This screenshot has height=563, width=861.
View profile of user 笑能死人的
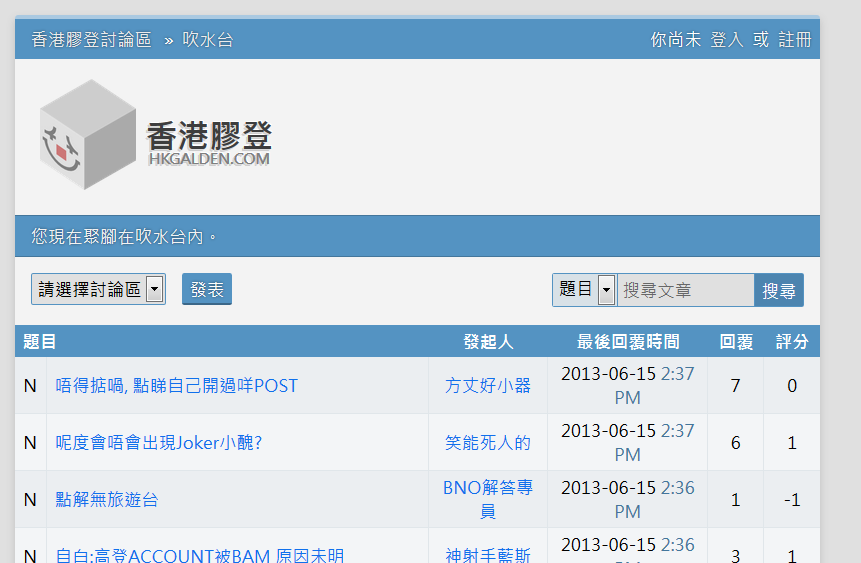488,443
